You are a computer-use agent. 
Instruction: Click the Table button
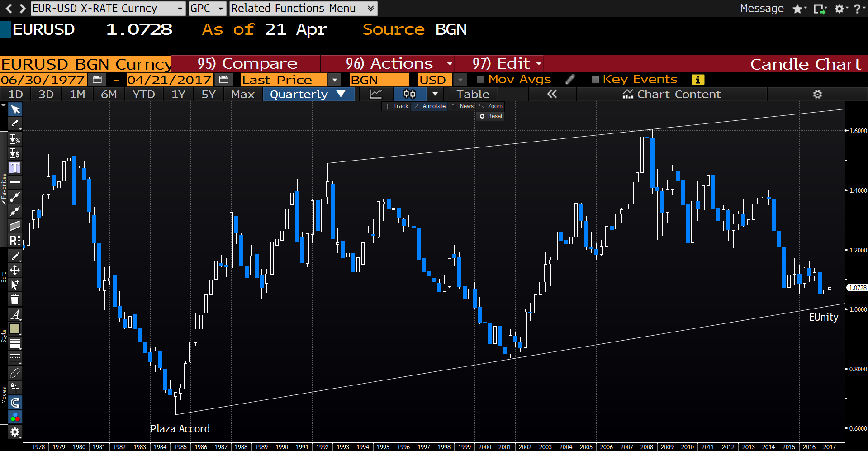click(473, 94)
